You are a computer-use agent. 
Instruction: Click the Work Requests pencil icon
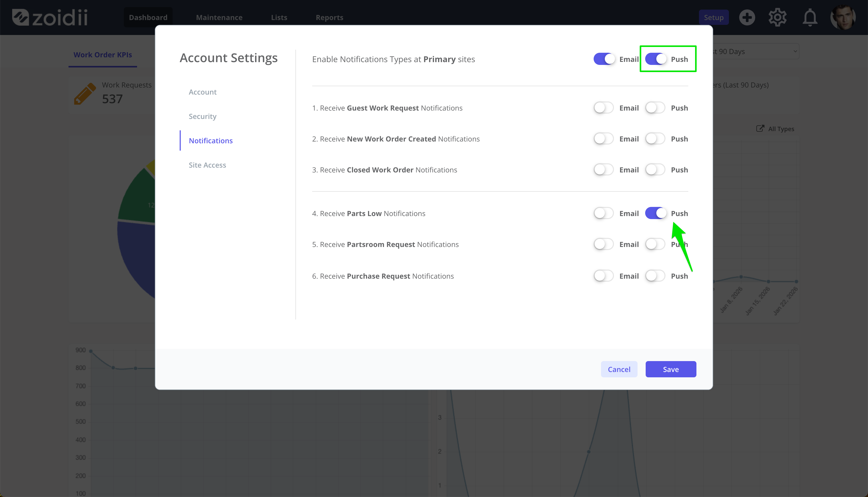[85, 93]
